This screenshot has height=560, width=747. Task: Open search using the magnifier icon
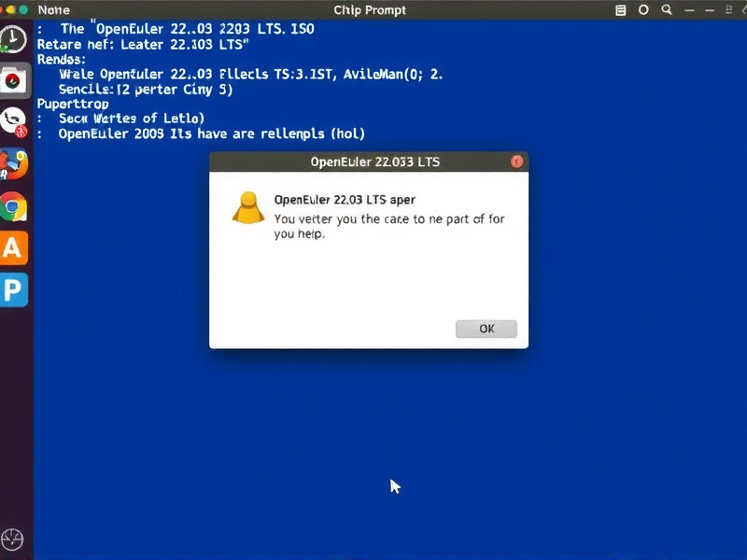pyautogui.click(x=665, y=9)
